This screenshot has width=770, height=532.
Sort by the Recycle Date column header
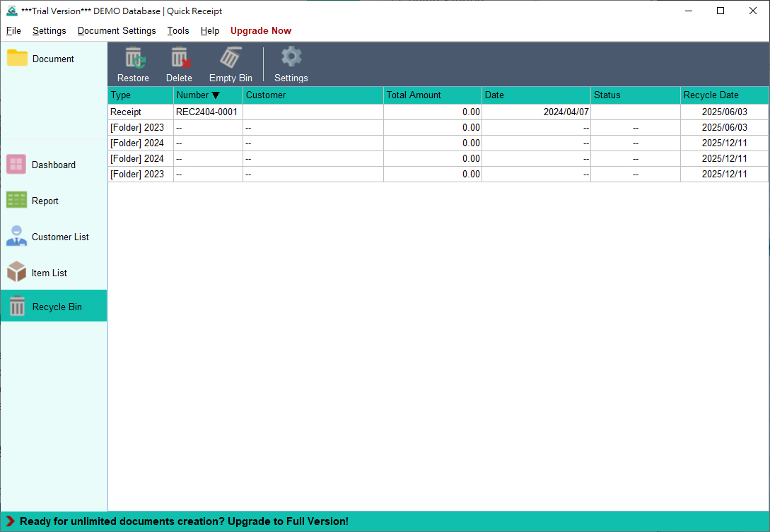click(724, 95)
